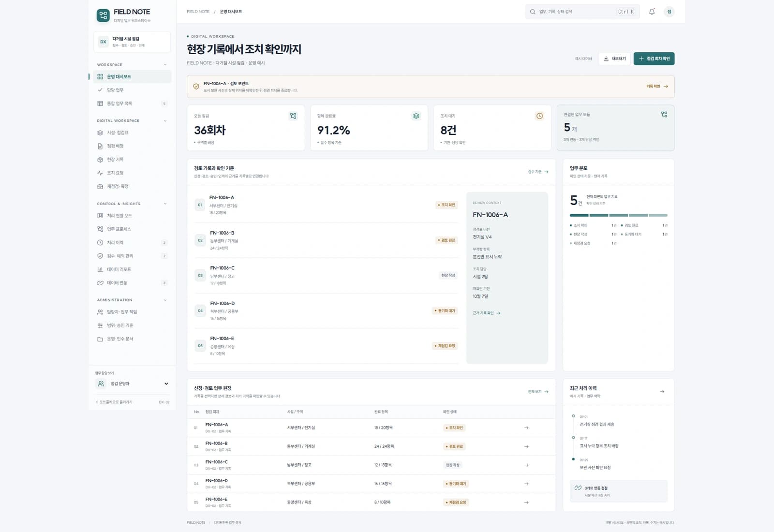Collapse the DIGITAL WORKSPACE sidebar section chevron
The image size is (774, 532).
click(x=165, y=121)
